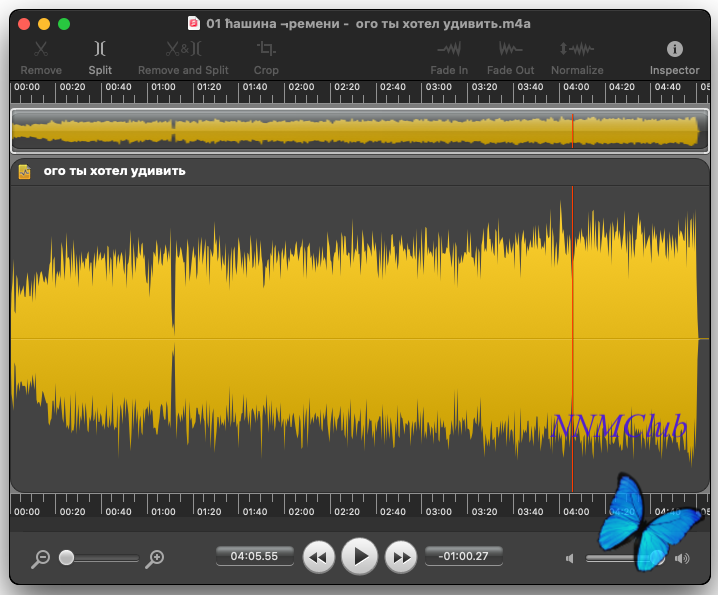Apply Fade Out effect
The width and height of the screenshot is (718, 595).
510,56
